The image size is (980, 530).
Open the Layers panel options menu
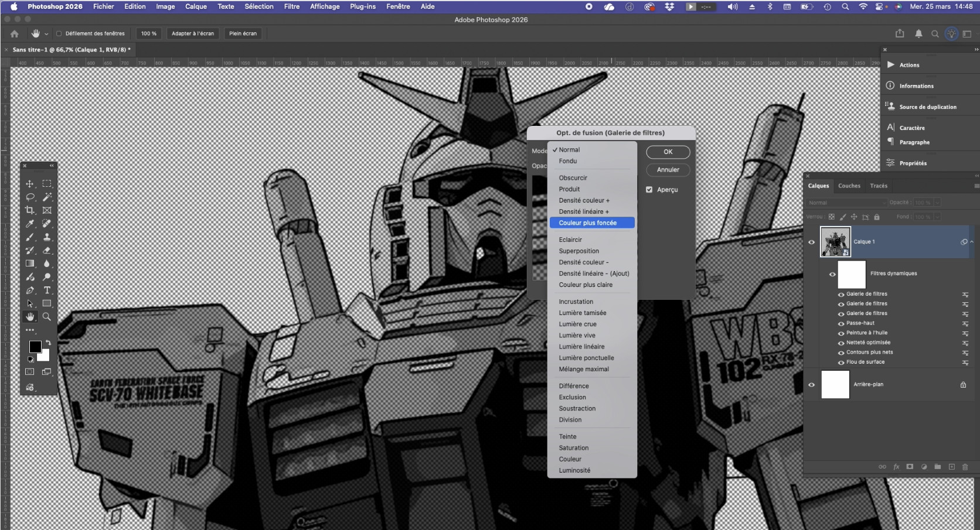click(x=976, y=186)
